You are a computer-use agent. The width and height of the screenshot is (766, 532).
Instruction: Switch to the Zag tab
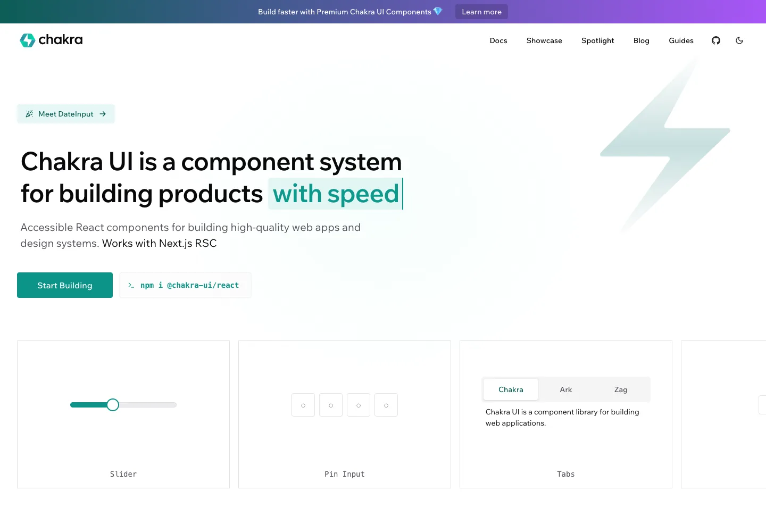(x=621, y=389)
